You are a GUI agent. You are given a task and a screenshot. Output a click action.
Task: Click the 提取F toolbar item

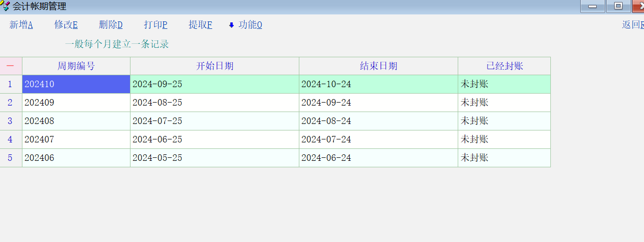(x=200, y=25)
